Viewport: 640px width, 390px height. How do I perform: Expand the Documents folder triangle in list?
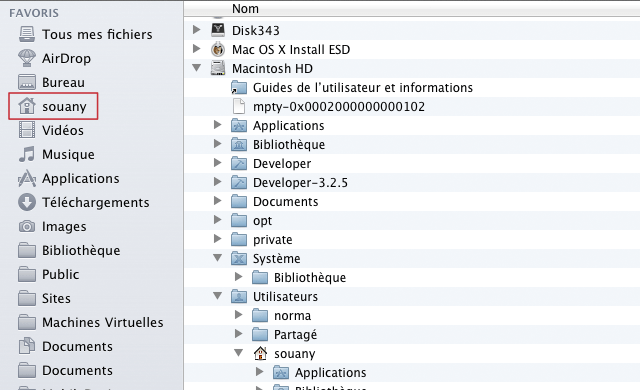click(218, 201)
